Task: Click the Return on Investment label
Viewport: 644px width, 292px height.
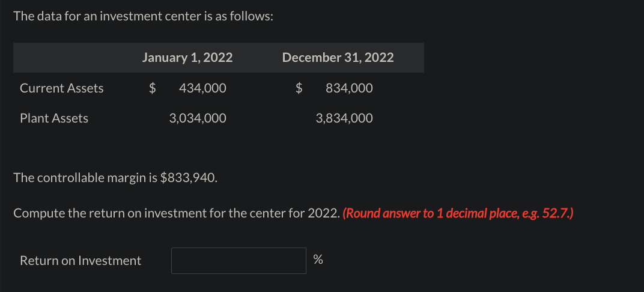Action: 80,260
